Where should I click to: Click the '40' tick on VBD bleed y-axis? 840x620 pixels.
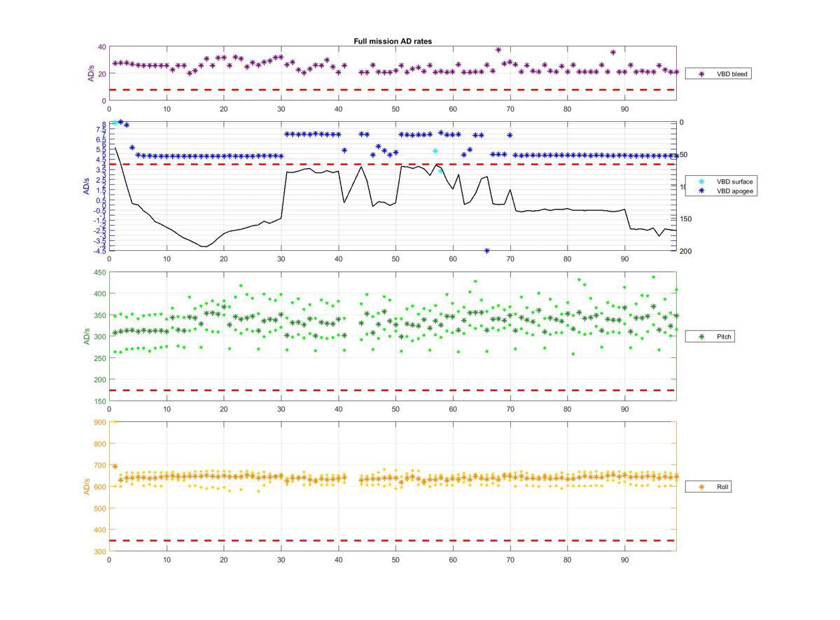(x=102, y=47)
